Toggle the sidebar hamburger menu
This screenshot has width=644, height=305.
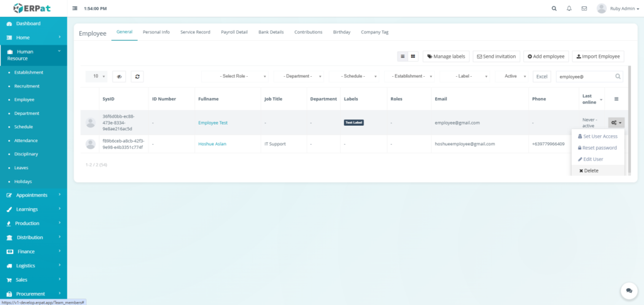(75, 9)
